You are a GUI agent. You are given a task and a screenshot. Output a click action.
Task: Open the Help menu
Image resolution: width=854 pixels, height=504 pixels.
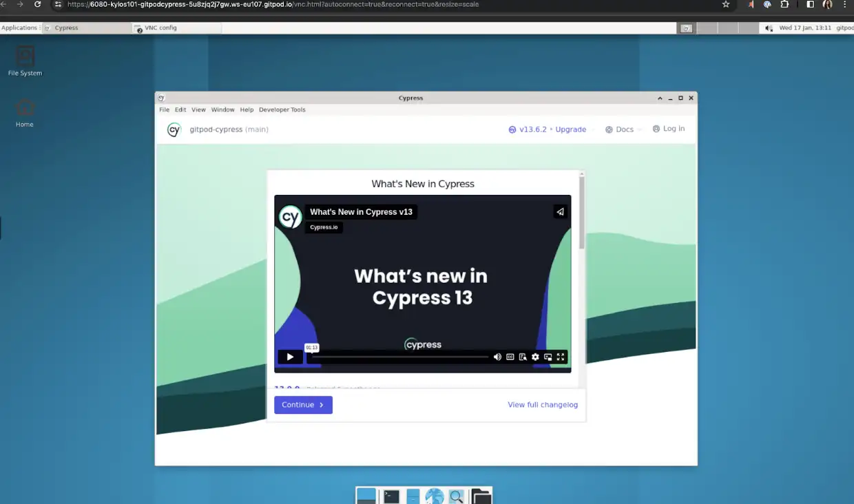tap(247, 109)
